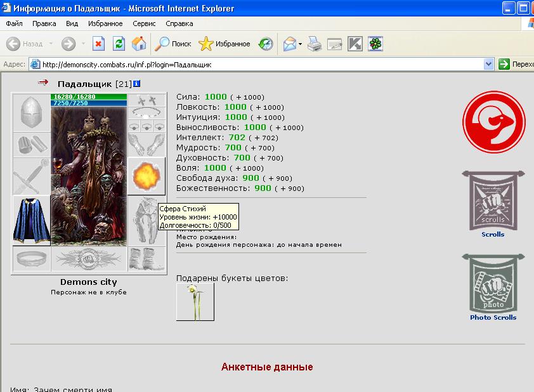Screen dimensions: 534x392
Task: Go to the Home page icon
Action: (139, 44)
